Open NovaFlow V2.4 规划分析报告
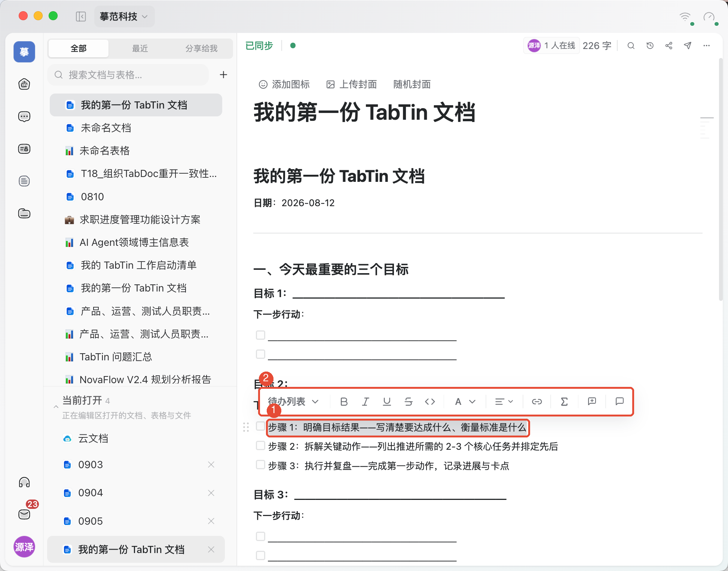The height and width of the screenshot is (571, 728). 136,379
